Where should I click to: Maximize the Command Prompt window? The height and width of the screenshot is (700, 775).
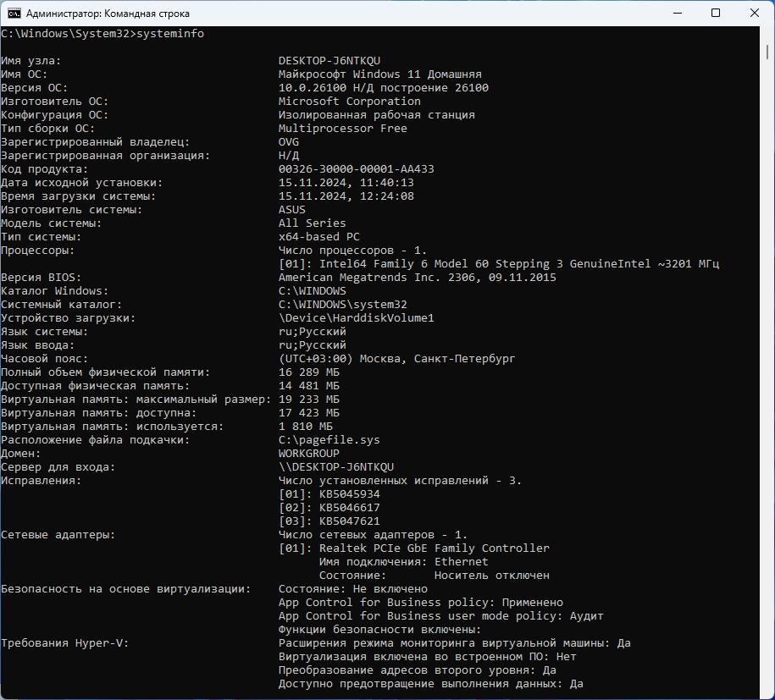(x=715, y=13)
